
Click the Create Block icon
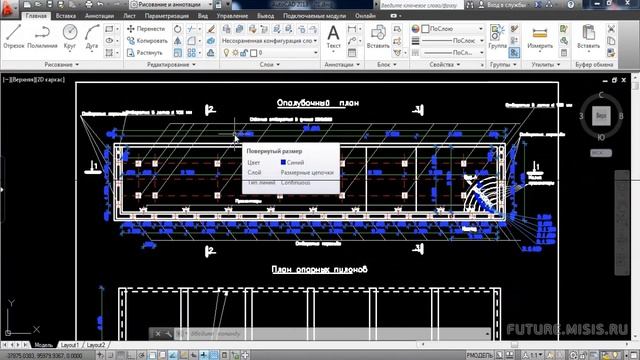[397, 29]
